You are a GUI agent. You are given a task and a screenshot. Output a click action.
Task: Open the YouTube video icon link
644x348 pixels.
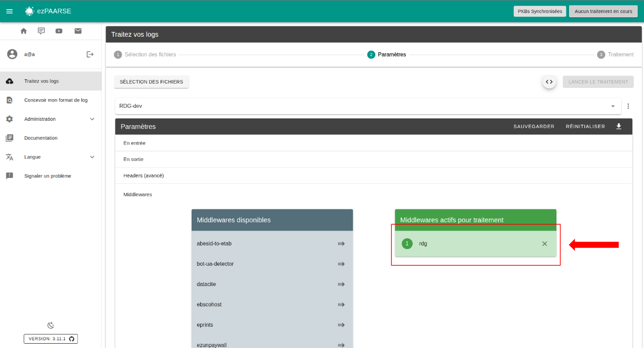click(59, 31)
